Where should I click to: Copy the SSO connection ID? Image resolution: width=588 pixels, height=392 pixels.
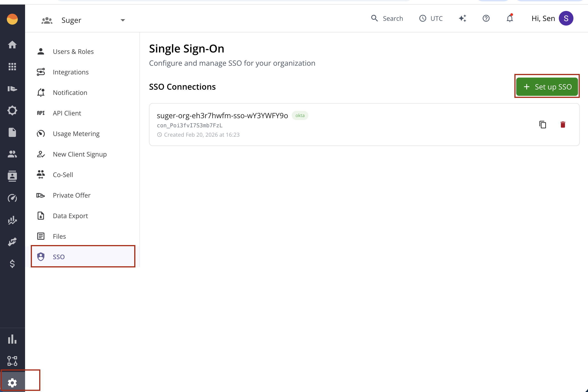pos(542,125)
